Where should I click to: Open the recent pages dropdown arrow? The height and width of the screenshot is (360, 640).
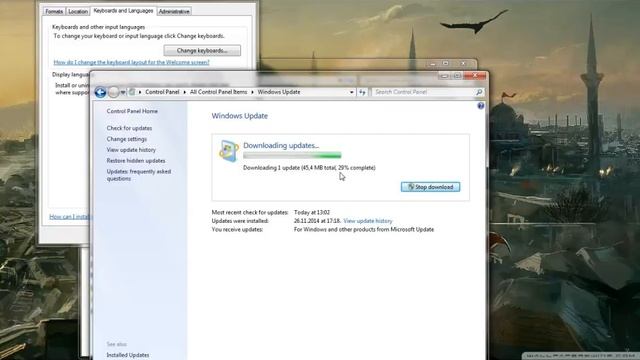tap(123, 92)
